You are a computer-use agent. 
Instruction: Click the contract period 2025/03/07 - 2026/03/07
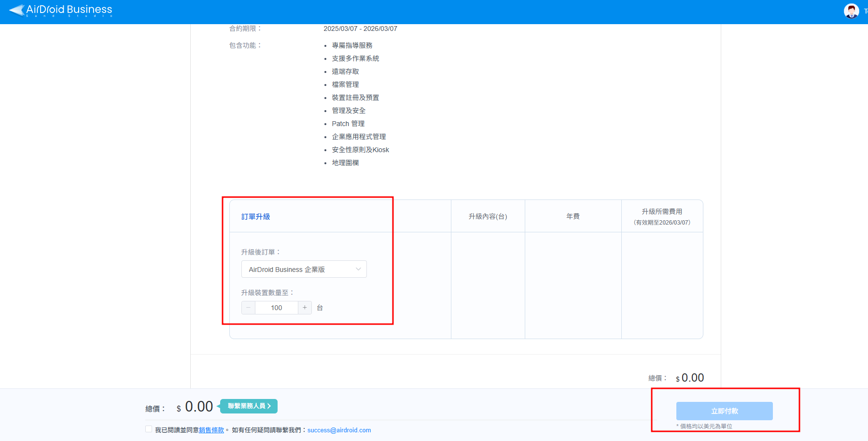click(x=361, y=28)
